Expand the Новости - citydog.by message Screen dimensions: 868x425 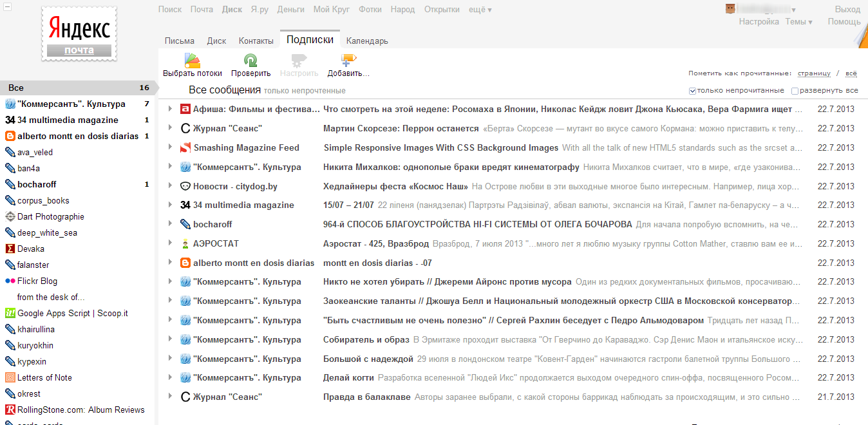170,186
